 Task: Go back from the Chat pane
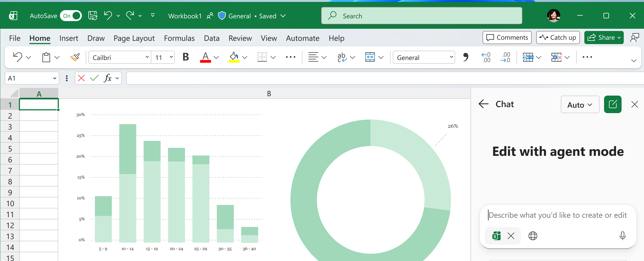coord(484,104)
